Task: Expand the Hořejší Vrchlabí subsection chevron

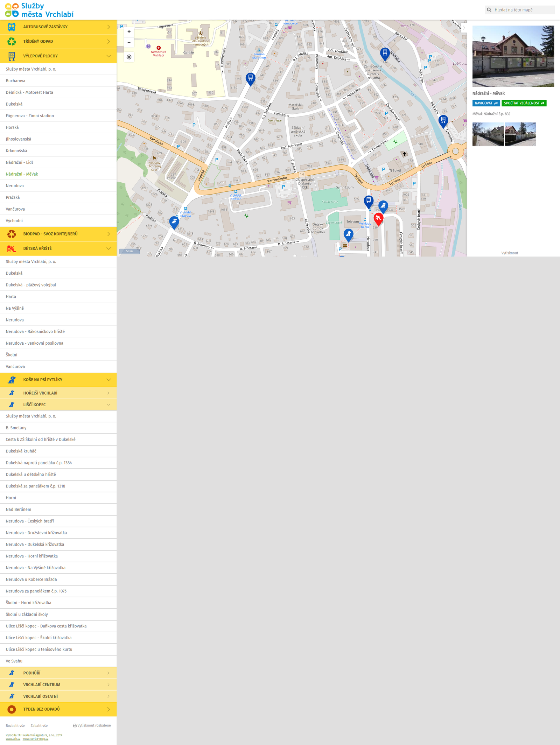Action: tap(108, 393)
